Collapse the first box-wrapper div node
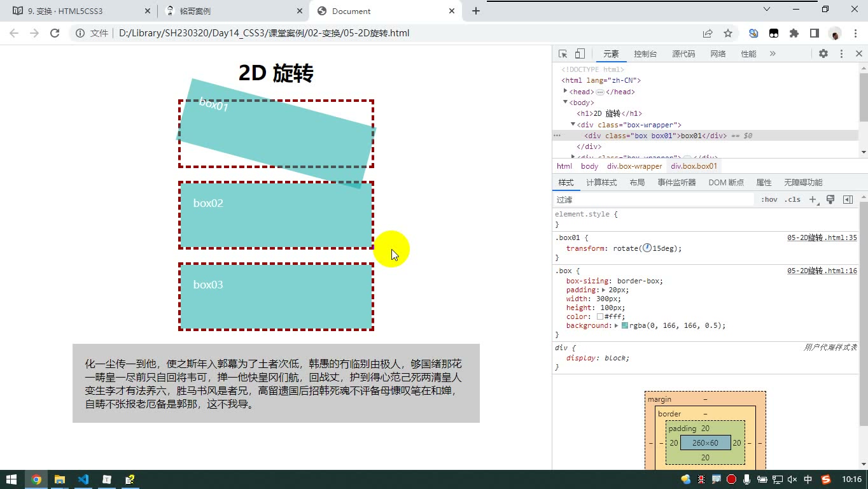The image size is (868, 489). coord(573,124)
